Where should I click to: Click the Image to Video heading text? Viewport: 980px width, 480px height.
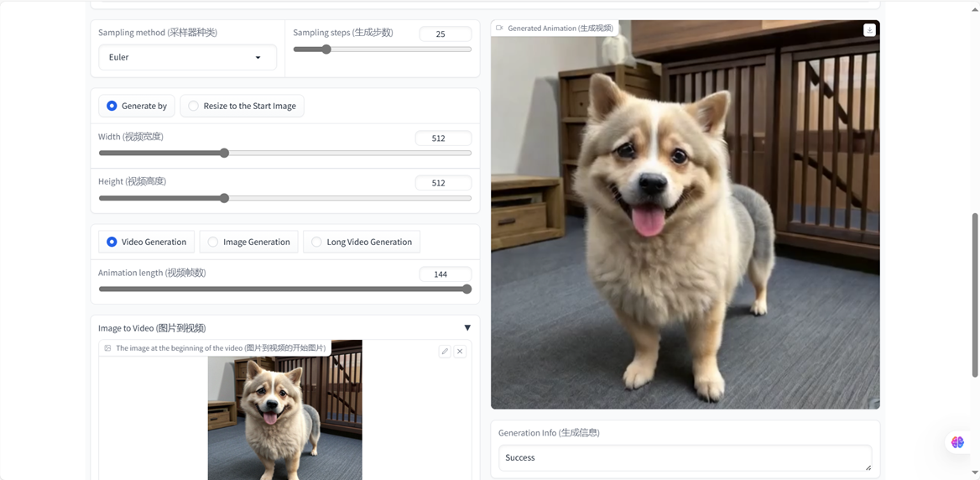(x=152, y=328)
